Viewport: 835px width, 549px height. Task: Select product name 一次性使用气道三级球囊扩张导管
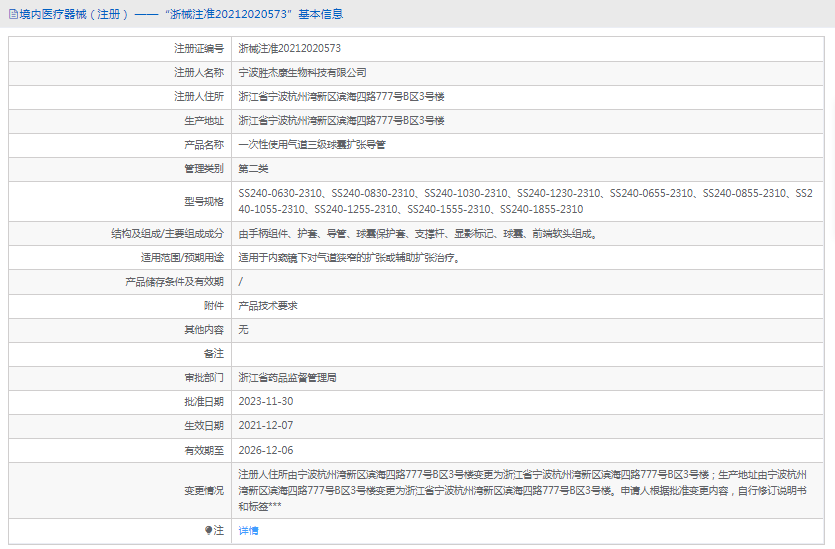pyautogui.click(x=312, y=145)
